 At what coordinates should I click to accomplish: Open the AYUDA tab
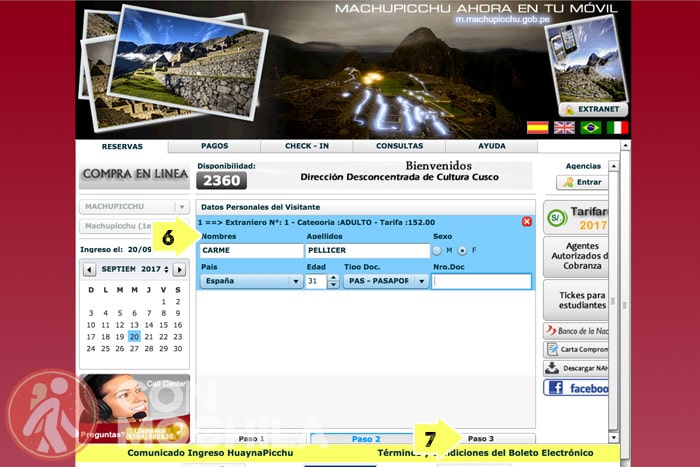(x=492, y=146)
